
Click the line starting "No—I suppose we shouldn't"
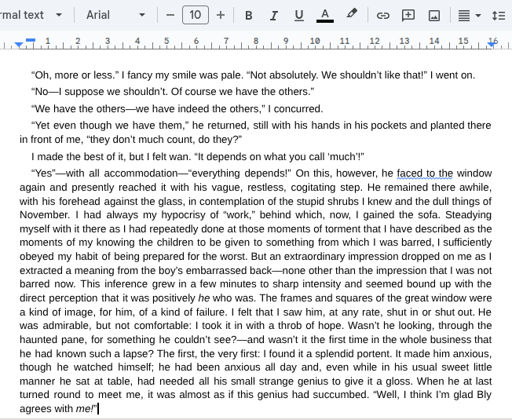(x=173, y=91)
